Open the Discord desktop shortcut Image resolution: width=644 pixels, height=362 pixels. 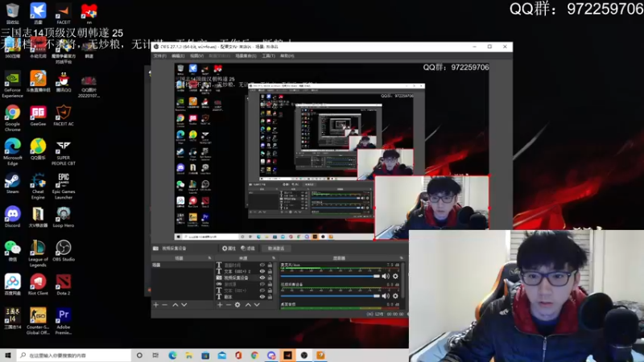(12, 216)
